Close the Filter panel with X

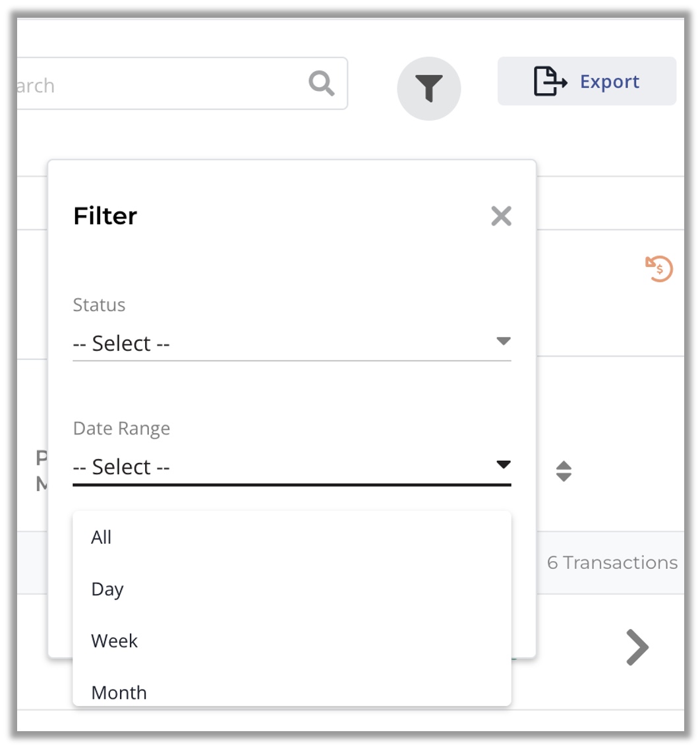coord(501,216)
